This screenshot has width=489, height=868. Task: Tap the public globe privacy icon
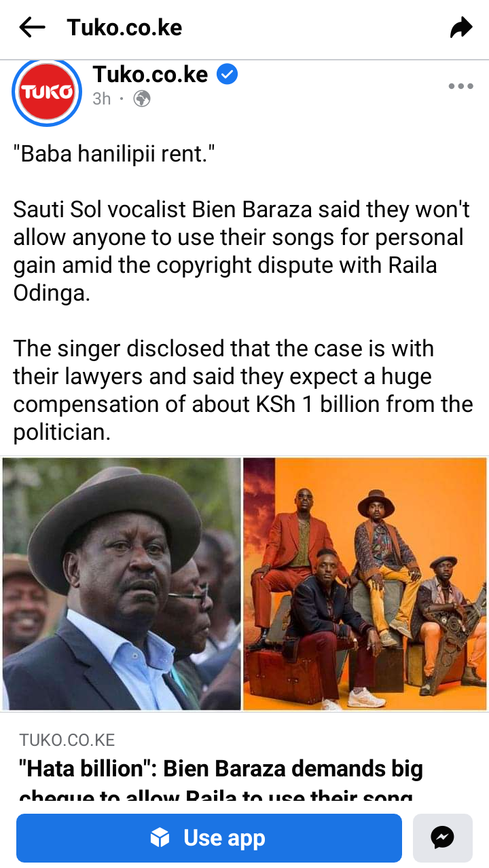click(142, 99)
